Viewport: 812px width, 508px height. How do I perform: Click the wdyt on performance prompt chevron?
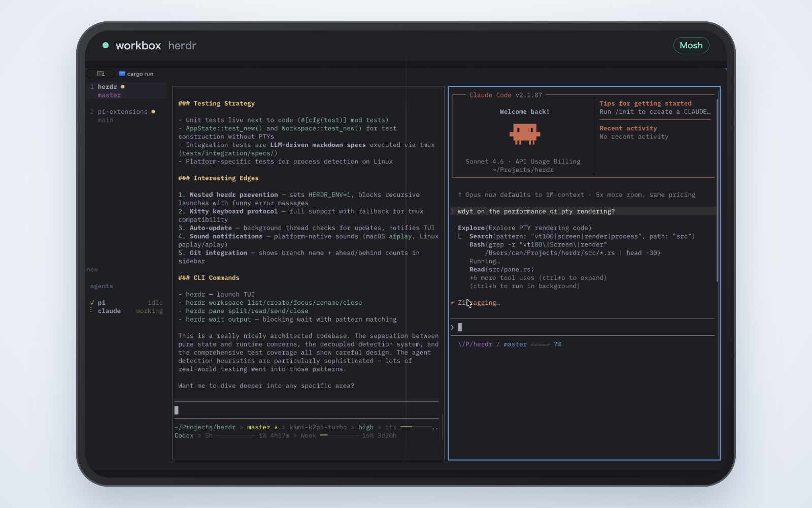coord(453,211)
